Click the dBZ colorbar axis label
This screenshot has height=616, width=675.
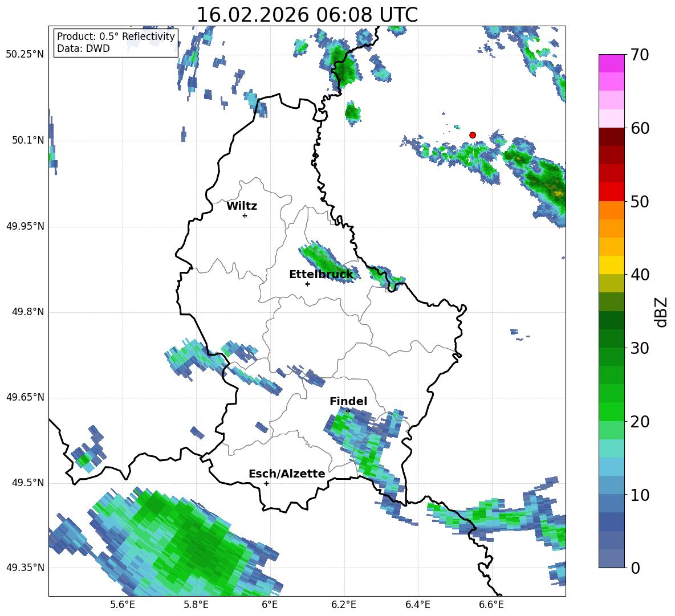point(660,312)
